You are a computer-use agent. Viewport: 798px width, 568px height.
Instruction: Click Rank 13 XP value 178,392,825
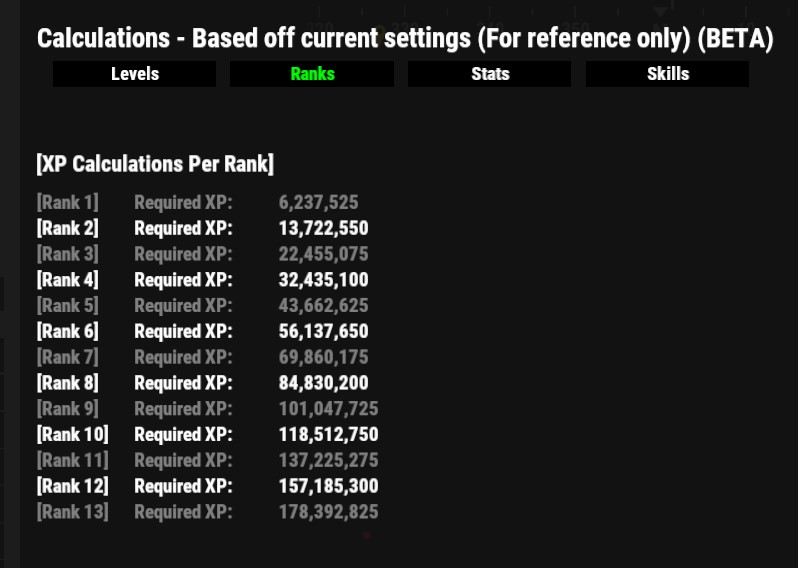pyautogui.click(x=328, y=512)
